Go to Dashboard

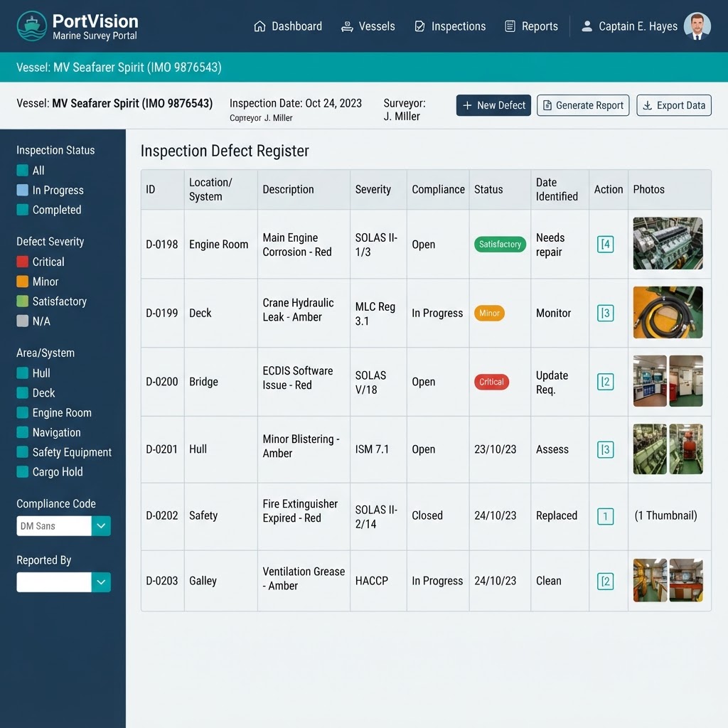288,26
